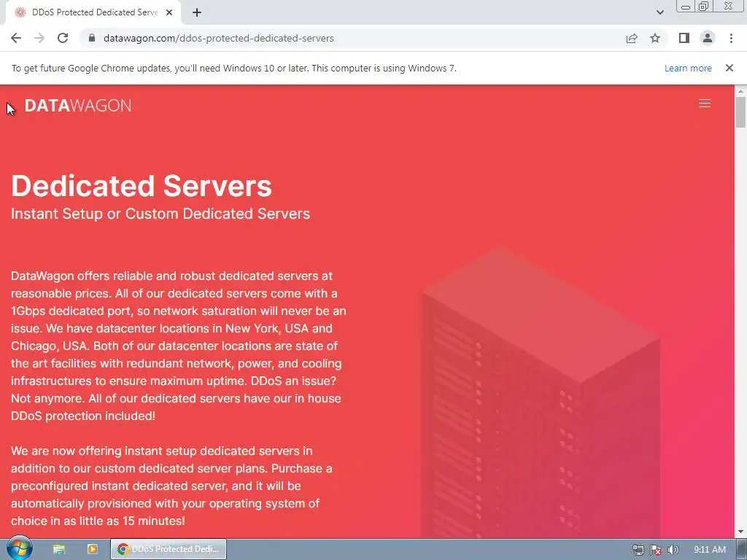747x560 pixels.
Task: Open the volume speaker icon
Action: coord(673,550)
